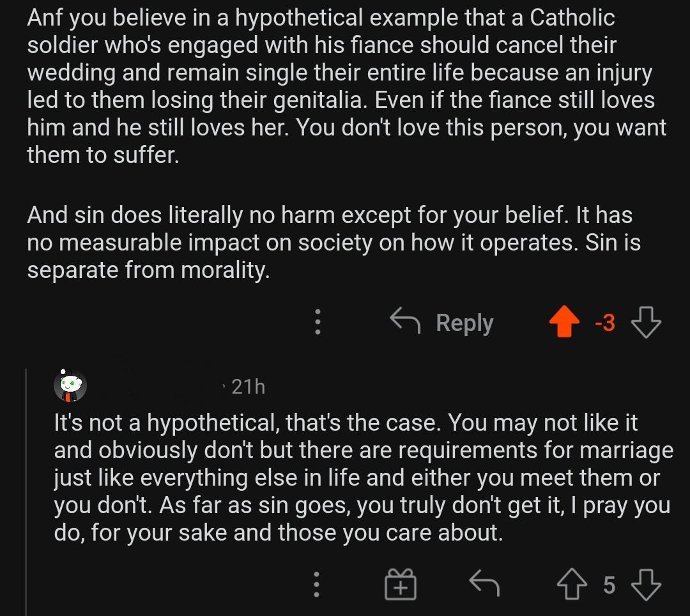Screen dimensions: 690x616
Task: Click the -3 vote count on top comment
Action: click(x=604, y=323)
